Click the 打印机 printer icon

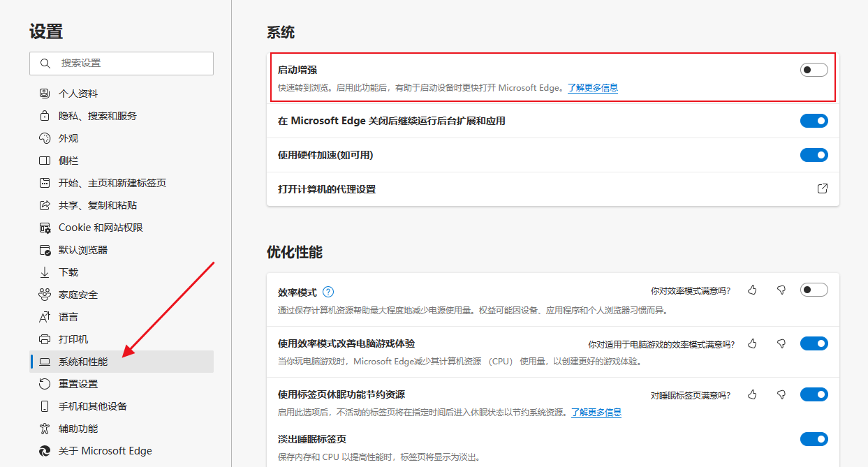pos(45,339)
